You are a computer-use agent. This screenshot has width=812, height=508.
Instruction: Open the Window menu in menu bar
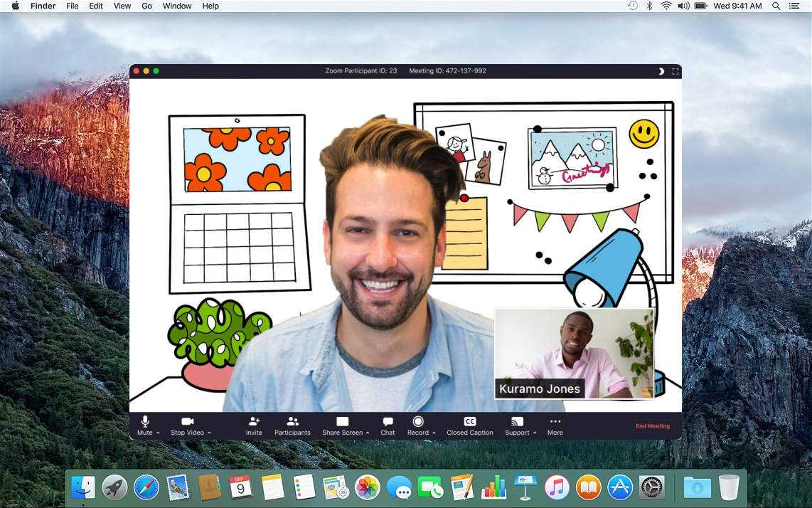point(177,6)
